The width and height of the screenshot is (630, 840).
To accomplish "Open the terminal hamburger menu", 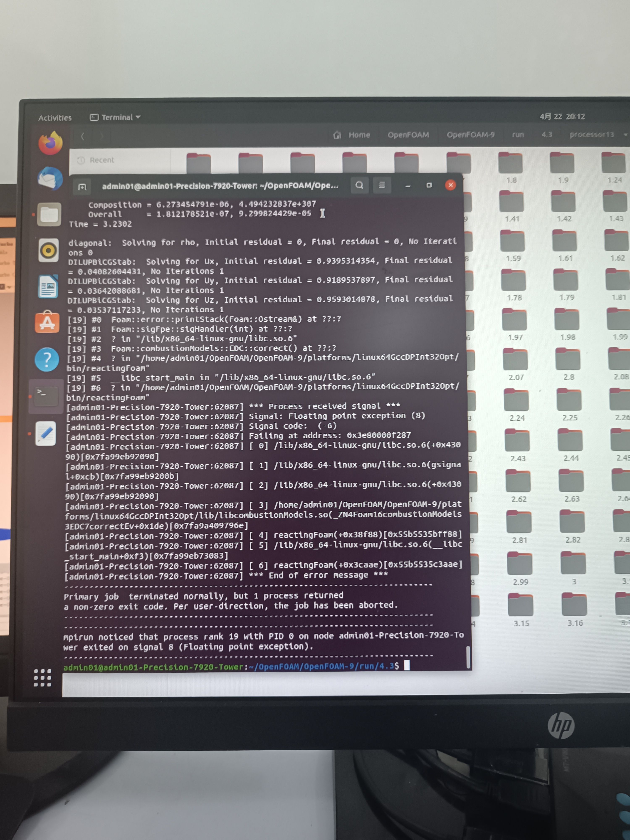I will pos(382,185).
